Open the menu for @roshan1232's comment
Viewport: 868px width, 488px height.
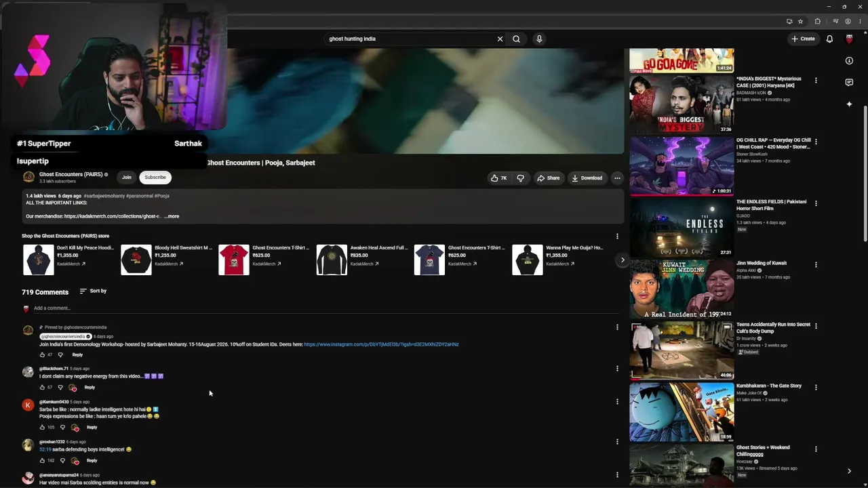point(617,441)
